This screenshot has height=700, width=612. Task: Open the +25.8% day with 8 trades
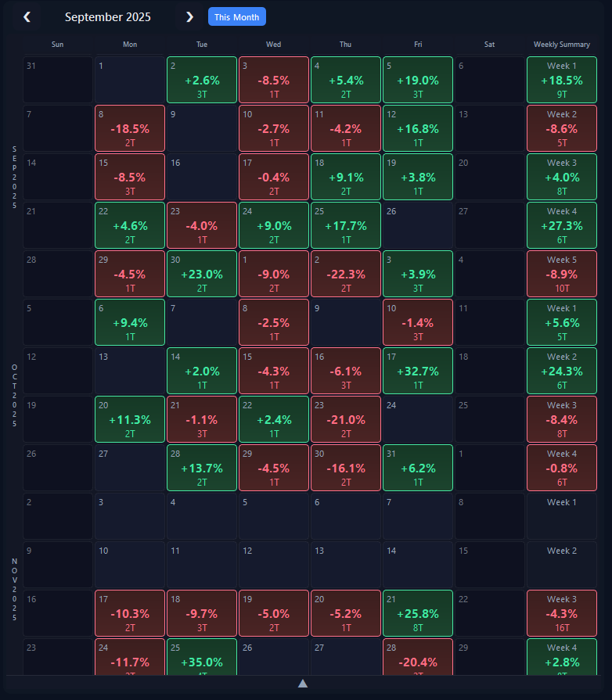417,612
